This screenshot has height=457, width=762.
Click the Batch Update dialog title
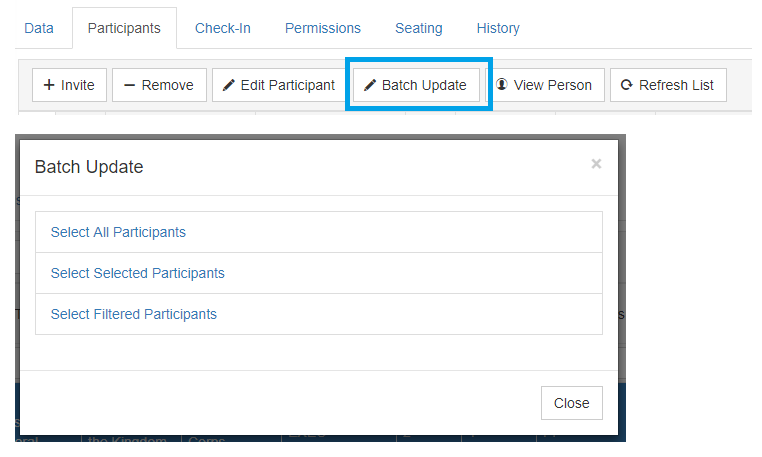89,167
